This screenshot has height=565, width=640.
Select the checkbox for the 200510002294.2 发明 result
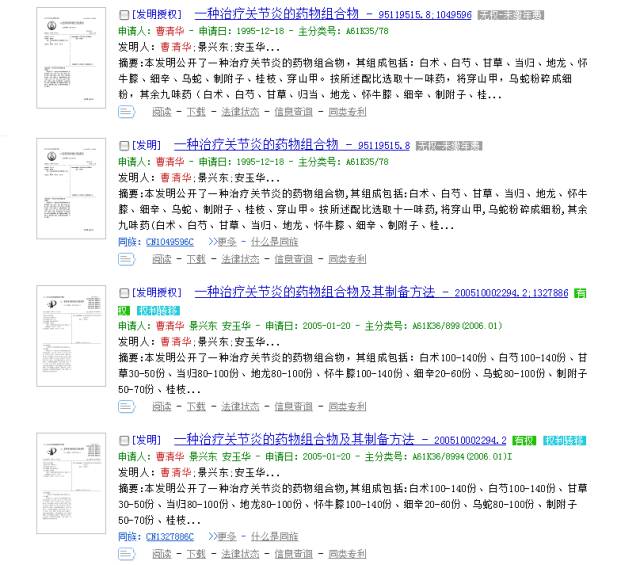(x=123, y=440)
